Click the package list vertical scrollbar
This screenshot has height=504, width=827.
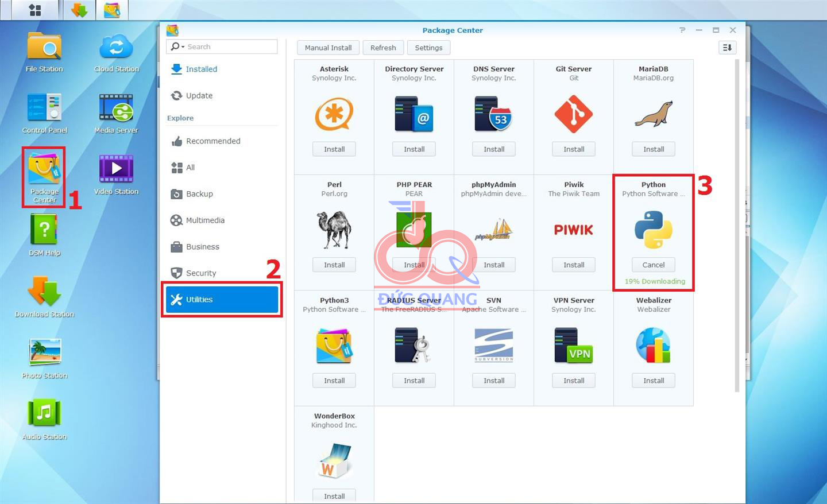(x=737, y=226)
